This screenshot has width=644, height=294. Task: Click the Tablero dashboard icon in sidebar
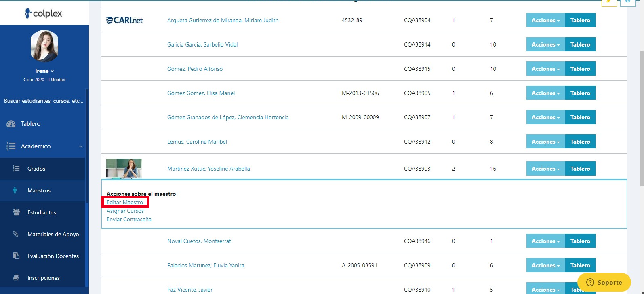click(11, 124)
